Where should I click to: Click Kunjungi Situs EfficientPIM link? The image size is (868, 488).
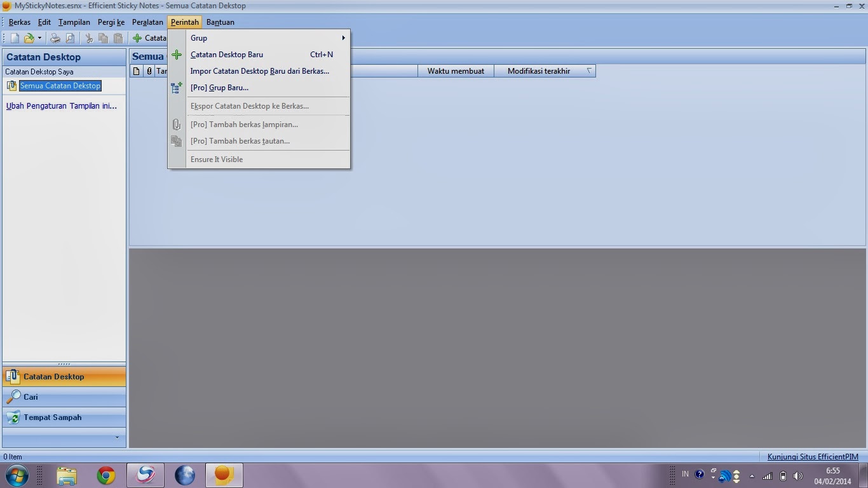pos(813,457)
